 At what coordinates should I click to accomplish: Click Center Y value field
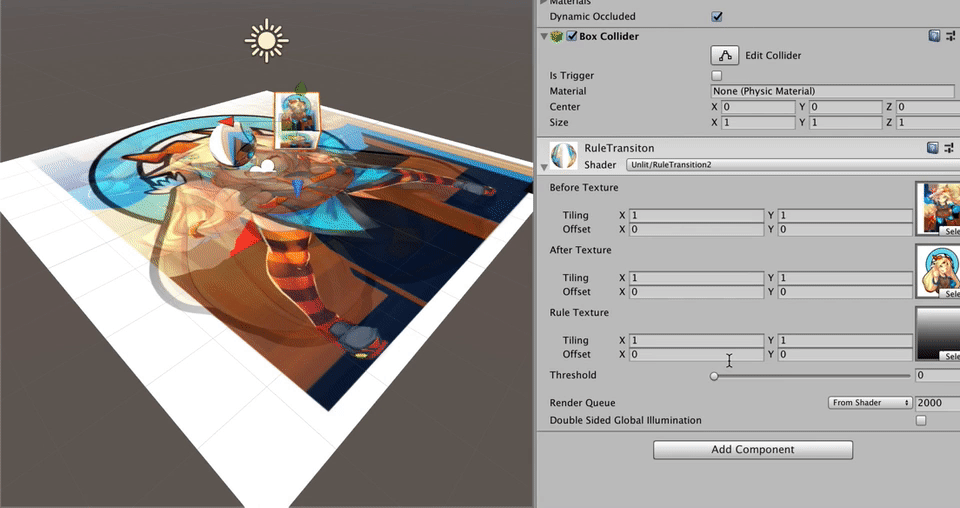tap(846, 106)
